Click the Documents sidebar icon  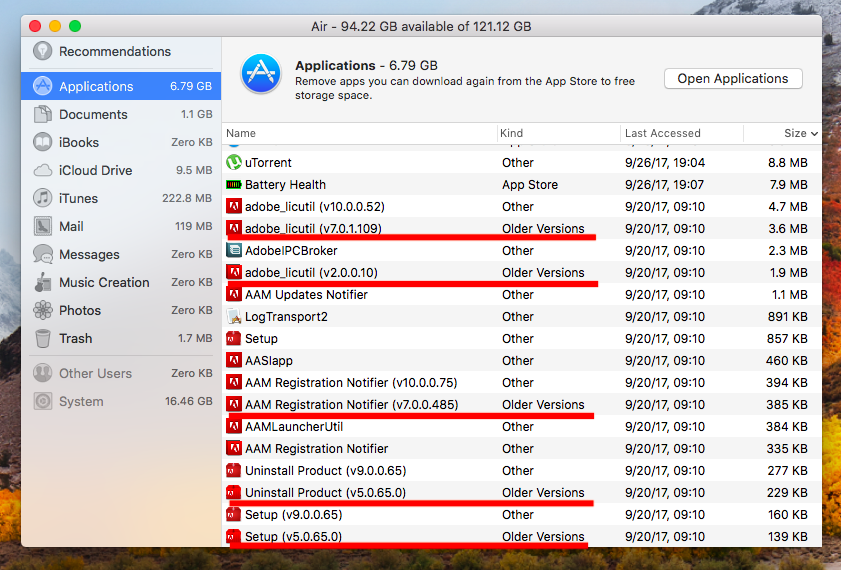pyautogui.click(x=42, y=114)
